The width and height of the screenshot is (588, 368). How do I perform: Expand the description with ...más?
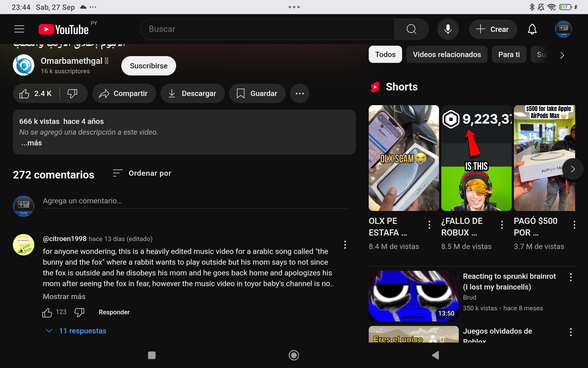pos(32,143)
